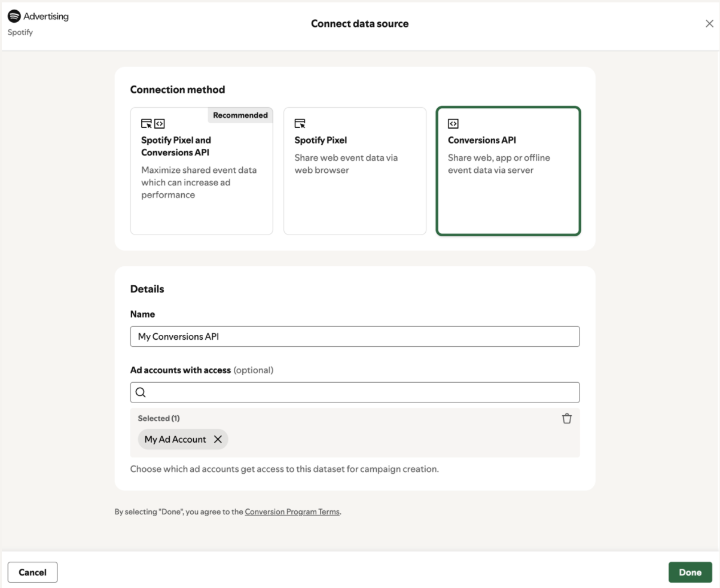Select Spotify Pixel and Conversions API card
Viewport: 720px width, 588px height.
pos(202,171)
